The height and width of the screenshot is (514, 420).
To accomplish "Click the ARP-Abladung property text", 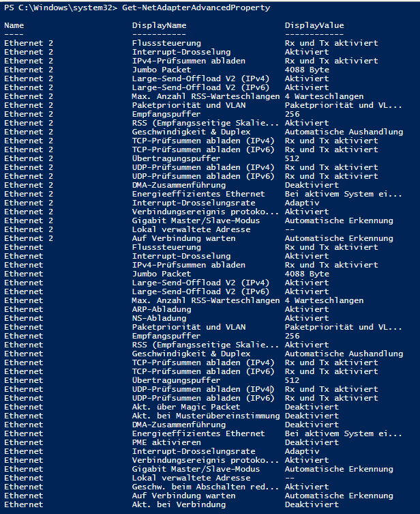I will point(162,309).
